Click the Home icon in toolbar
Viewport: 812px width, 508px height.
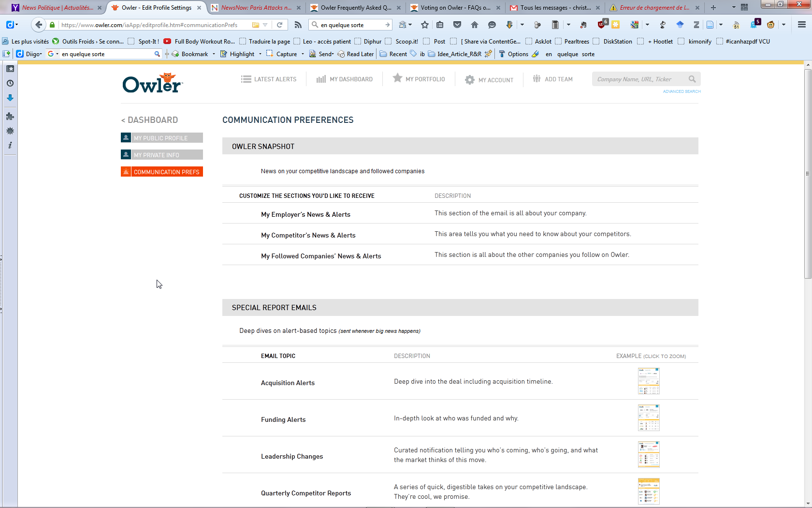point(475,25)
